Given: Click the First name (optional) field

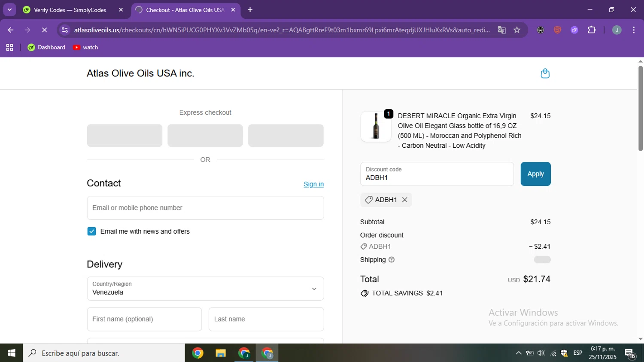Looking at the screenshot, I should click(144, 319).
